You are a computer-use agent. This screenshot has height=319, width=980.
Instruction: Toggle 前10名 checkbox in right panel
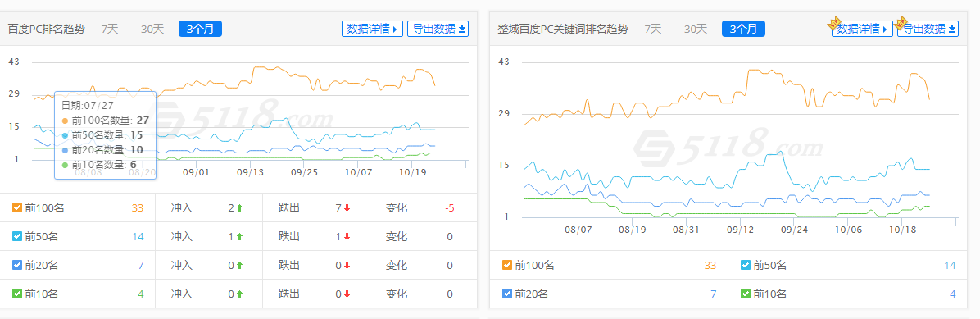pyautogui.click(x=746, y=294)
